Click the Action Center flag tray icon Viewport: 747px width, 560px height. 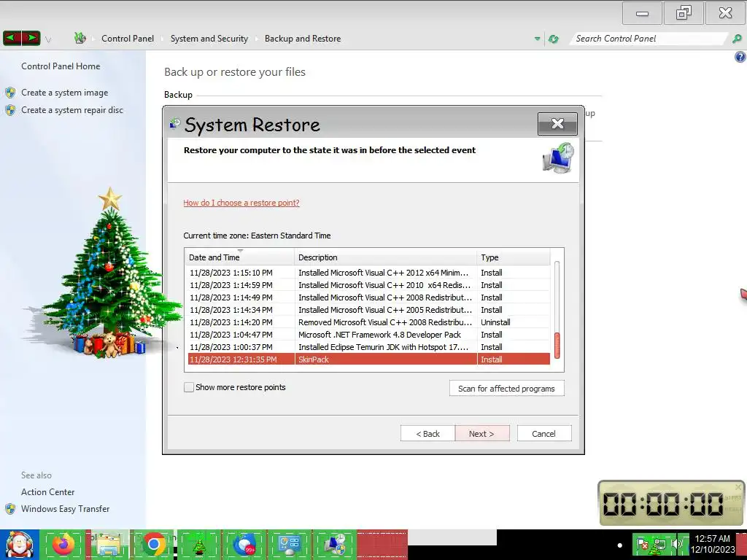point(643,544)
